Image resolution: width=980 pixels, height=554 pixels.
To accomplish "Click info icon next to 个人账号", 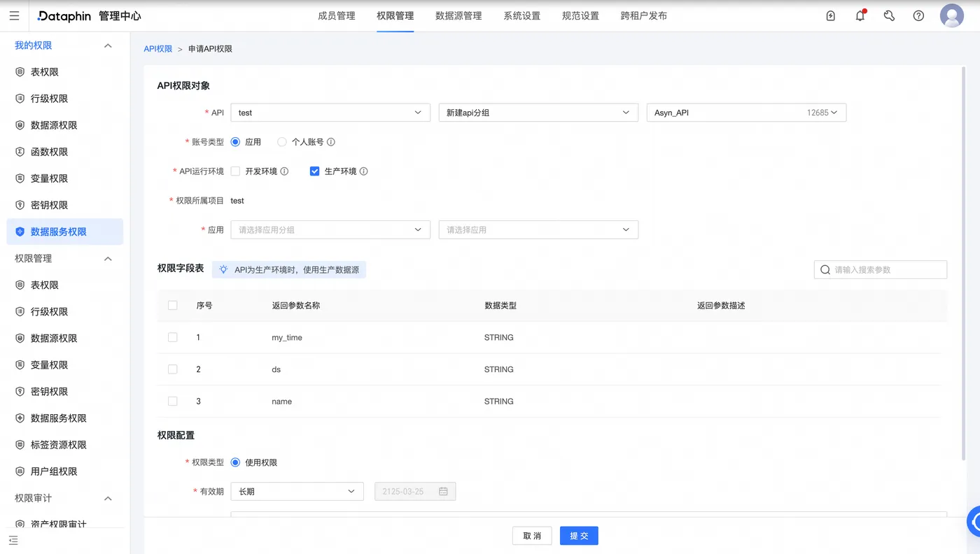I will point(331,142).
